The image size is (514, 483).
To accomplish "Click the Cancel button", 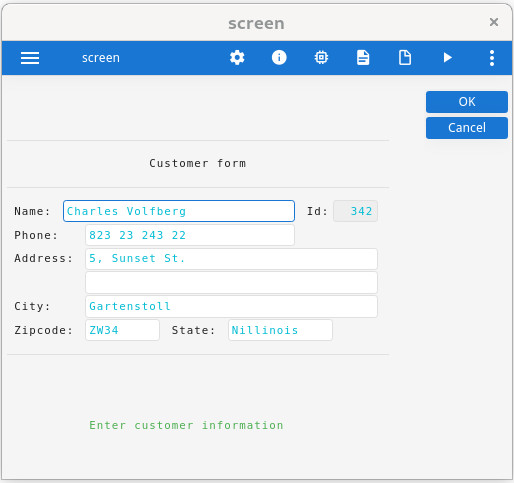I will (467, 128).
